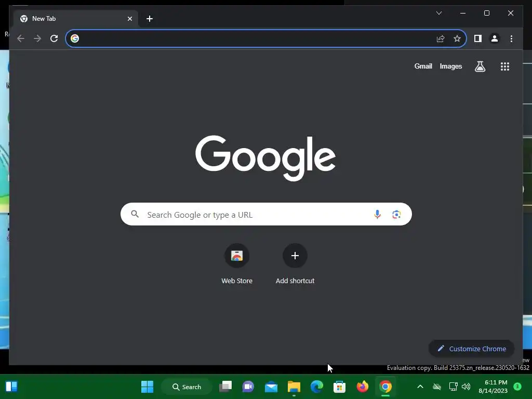Open taskbar Search box
Image resolution: width=532 pixels, height=399 pixels.
(x=187, y=387)
